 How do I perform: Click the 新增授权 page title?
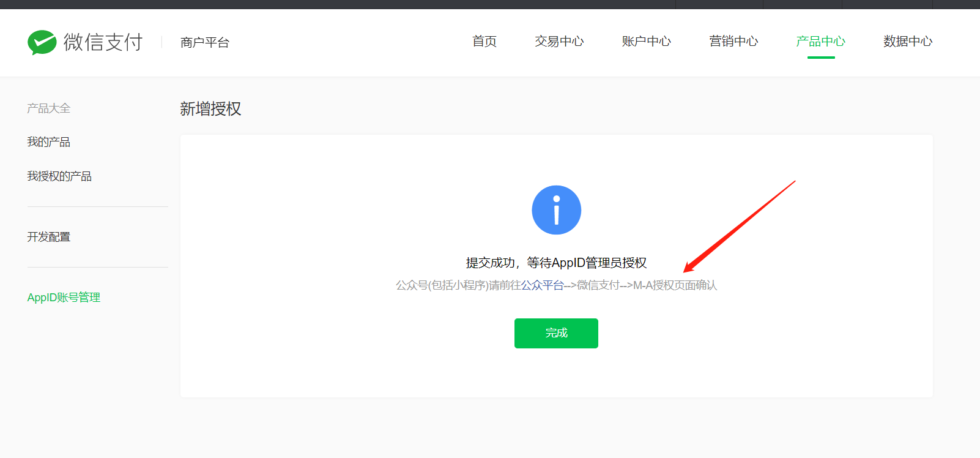(210, 109)
